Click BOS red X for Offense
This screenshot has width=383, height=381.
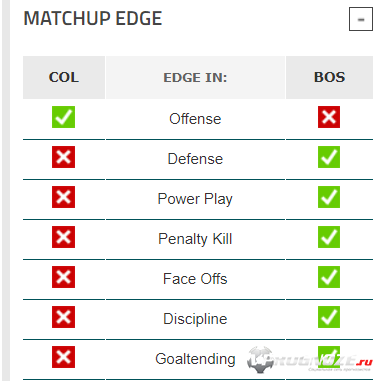coord(329,117)
